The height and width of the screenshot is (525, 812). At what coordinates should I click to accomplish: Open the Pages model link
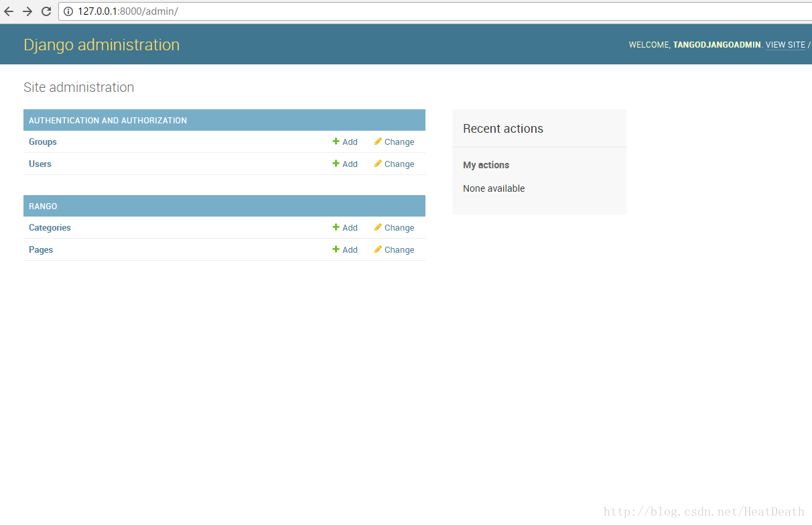click(41, 249)
